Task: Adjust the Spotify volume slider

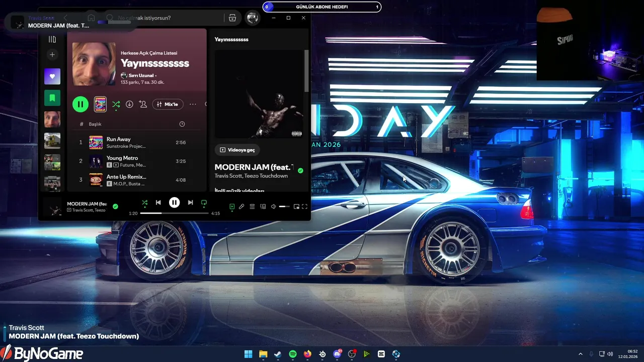Action: (x=284, y=206)
